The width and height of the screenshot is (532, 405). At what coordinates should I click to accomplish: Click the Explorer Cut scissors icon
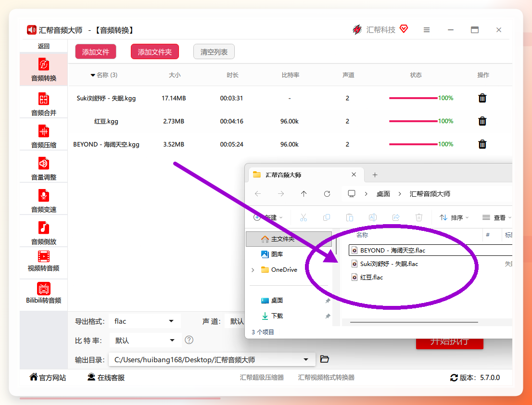click(304, 217)
